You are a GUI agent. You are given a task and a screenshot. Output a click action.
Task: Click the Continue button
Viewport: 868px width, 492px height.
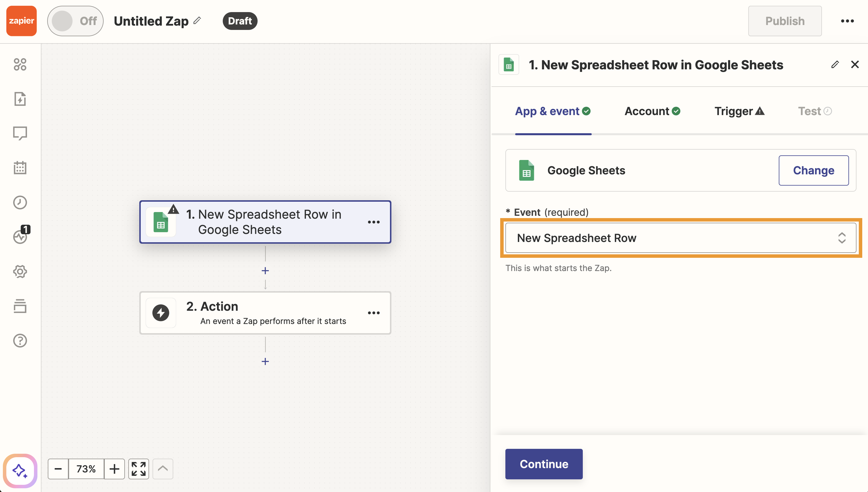(544, 464)
